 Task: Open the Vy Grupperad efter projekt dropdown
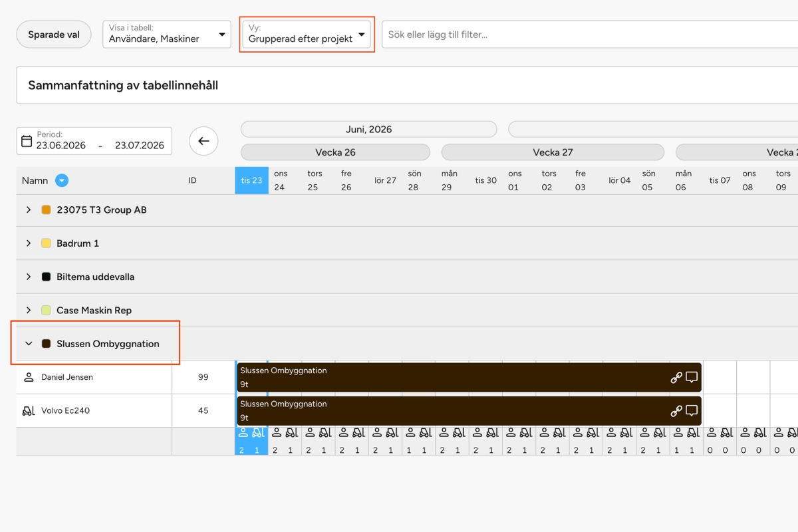point(307,35)
